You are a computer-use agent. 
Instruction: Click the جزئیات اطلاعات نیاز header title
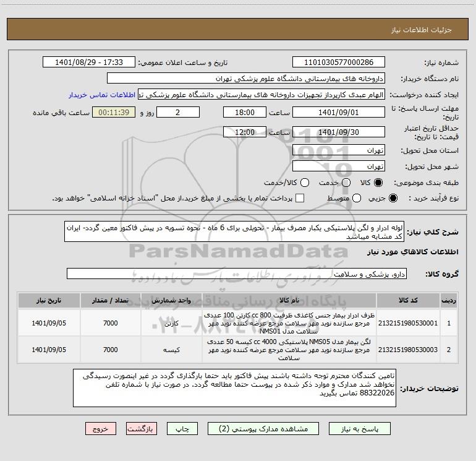(422, 30)
